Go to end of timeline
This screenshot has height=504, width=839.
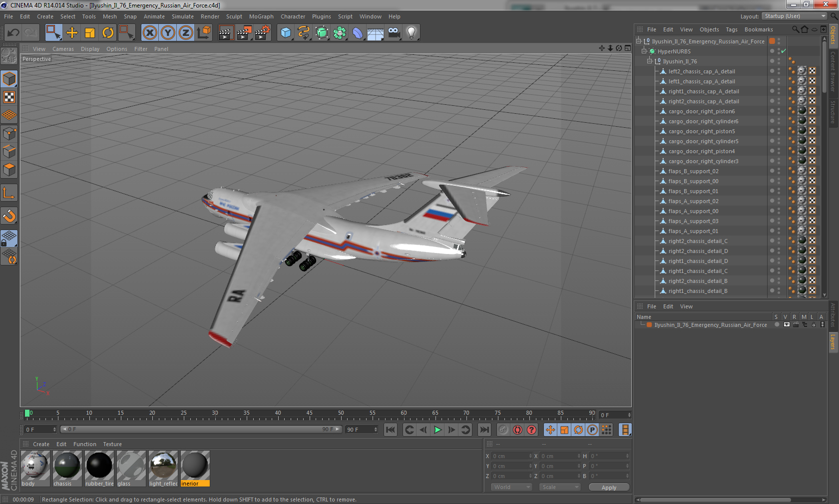(x=484, y=430)
